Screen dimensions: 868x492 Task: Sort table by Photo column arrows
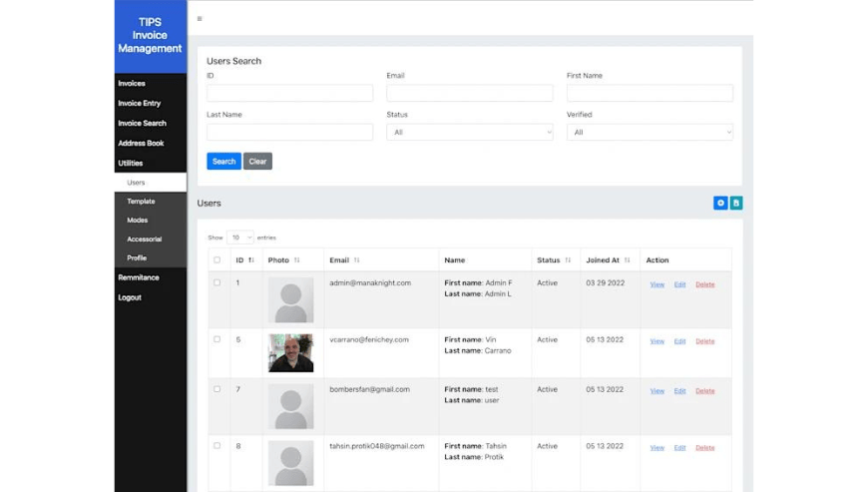(297, 260)
